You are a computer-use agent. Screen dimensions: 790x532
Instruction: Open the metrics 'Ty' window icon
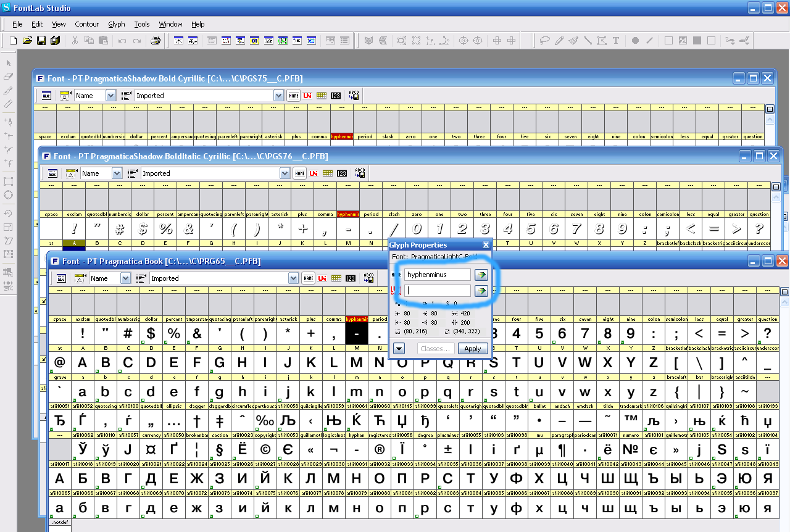[193, 41]
